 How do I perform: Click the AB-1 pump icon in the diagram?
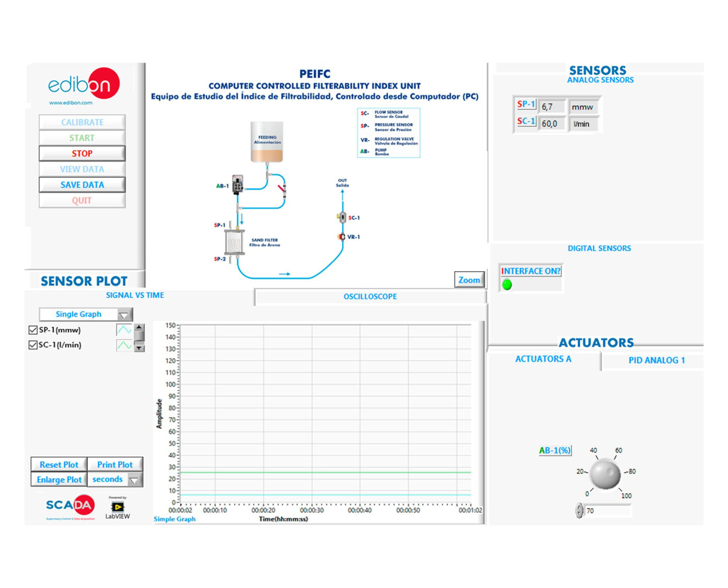coord(238,185)
